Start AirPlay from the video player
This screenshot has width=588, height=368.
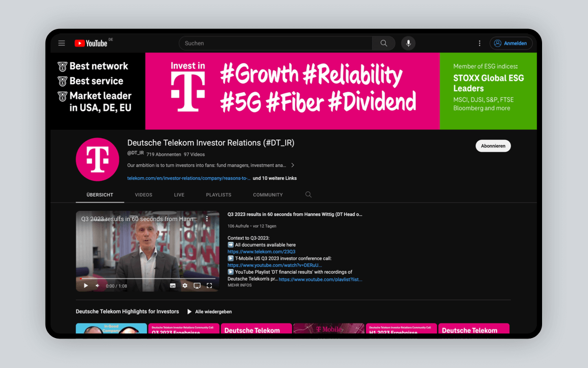(197, 286)
